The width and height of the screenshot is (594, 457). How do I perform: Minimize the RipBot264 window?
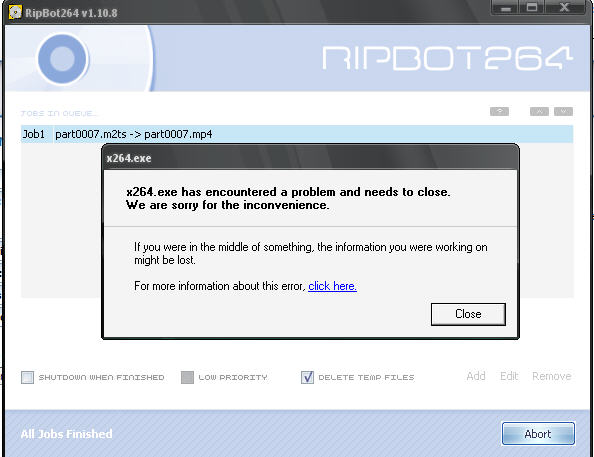[x=505, y=8]
